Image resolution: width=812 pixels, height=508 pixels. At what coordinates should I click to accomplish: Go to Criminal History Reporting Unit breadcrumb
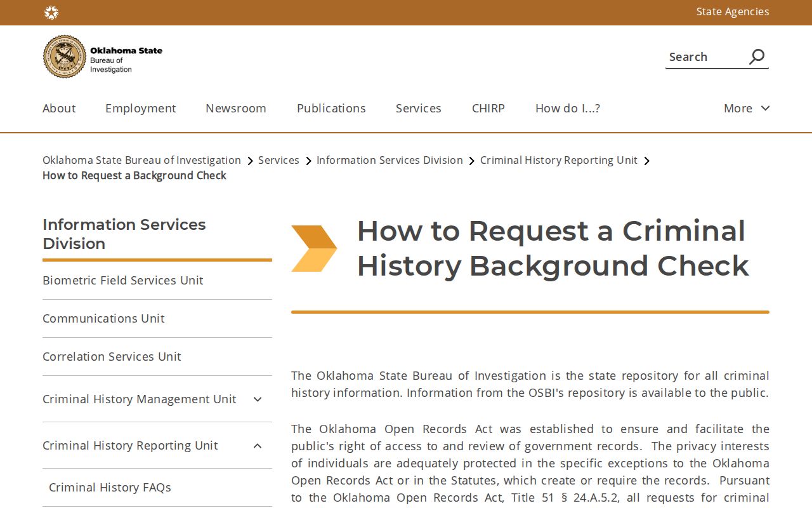[x=559, y=160]
